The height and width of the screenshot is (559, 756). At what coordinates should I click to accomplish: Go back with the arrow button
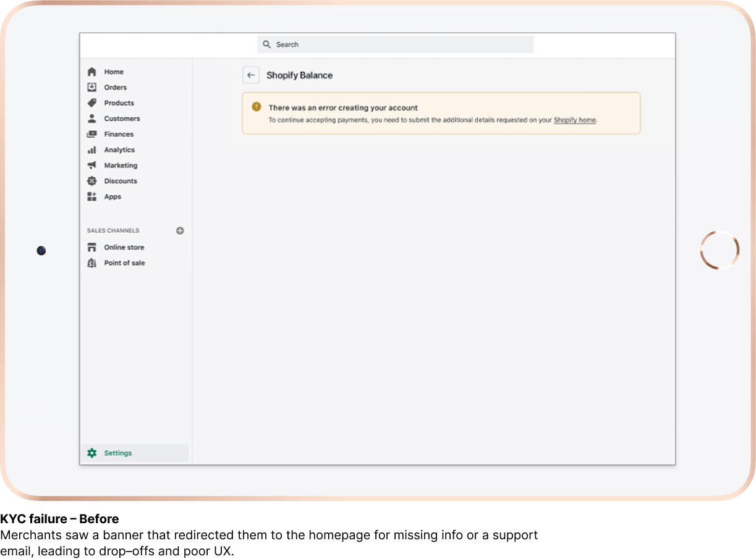250,75
